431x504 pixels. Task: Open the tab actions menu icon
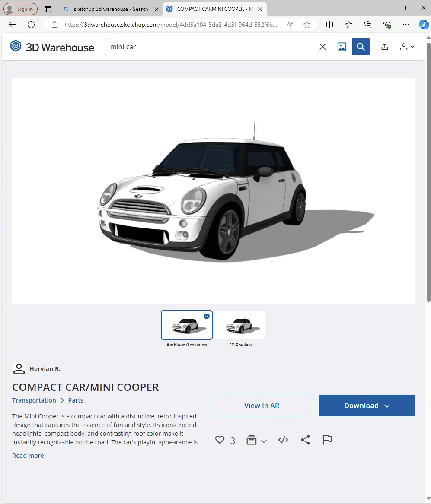pyautogui.click(x=48, y=9)
